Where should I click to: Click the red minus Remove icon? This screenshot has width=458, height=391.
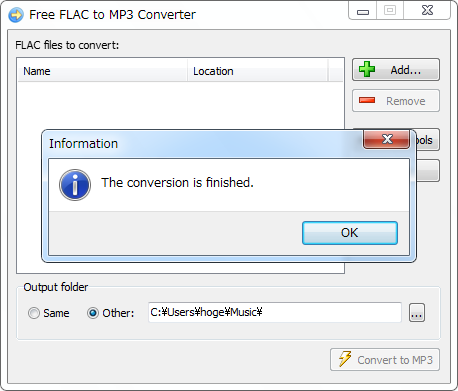(367, 100)
